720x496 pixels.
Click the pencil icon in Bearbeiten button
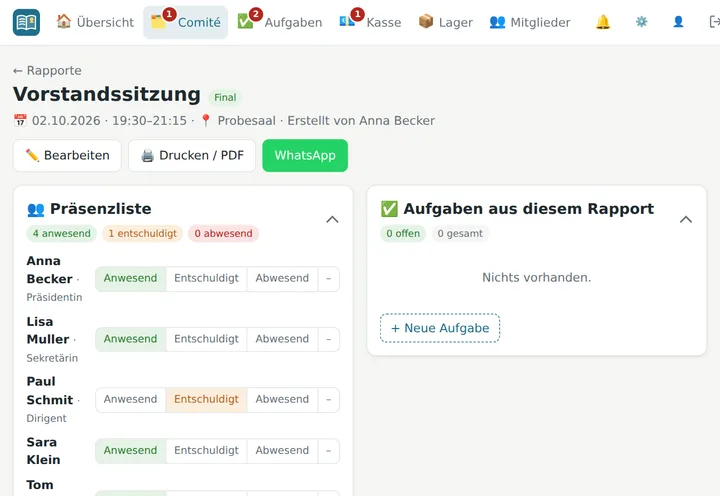point(32,155)
